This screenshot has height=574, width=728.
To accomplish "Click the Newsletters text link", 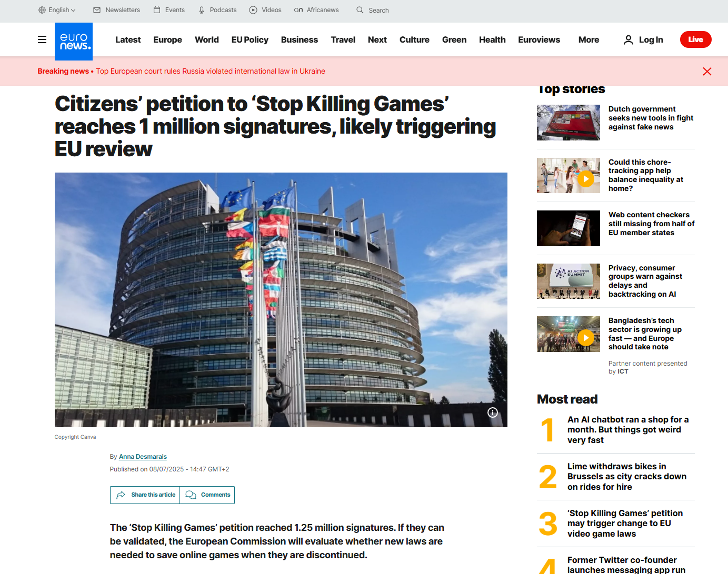I will [x=123, y=10].
